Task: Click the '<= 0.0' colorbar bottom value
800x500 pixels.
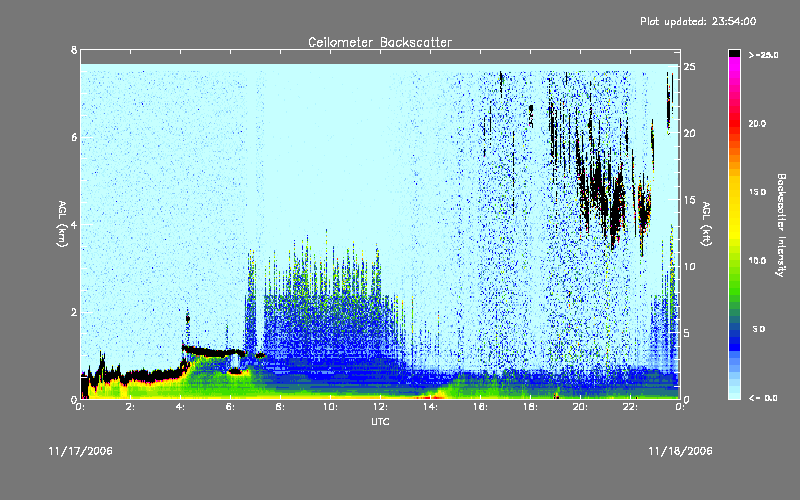Action: click(764, 398)
